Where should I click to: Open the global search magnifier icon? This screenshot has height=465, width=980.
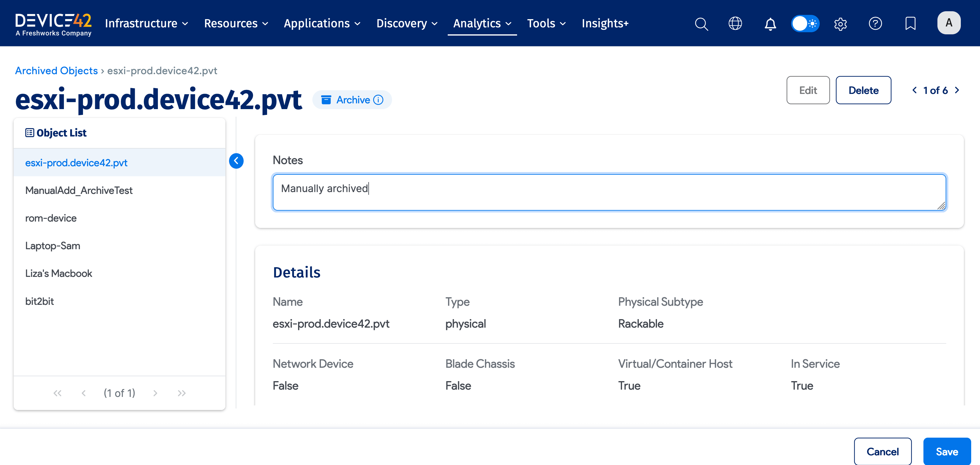(x=701, y=24)
